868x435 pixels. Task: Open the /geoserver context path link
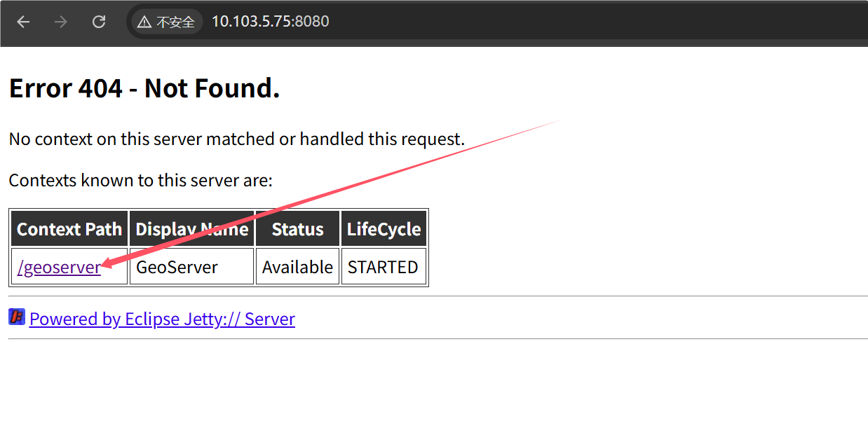[x=59, y=267]
